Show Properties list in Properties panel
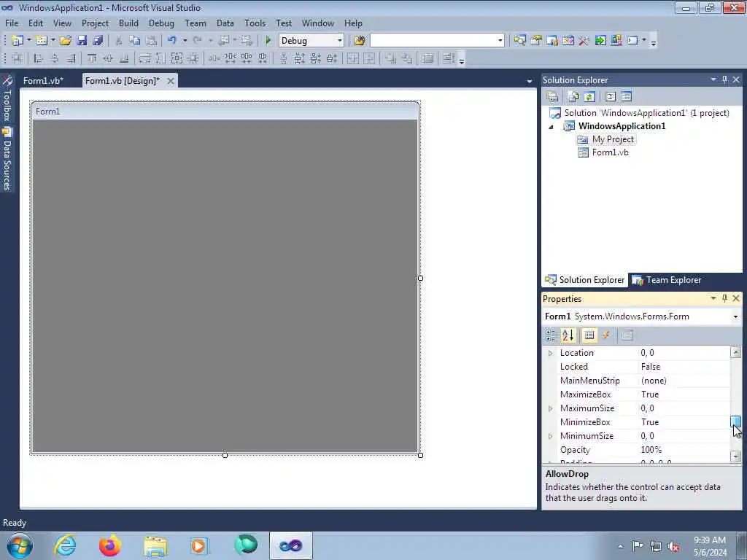Screen dimensions: 747x560 coord(589,335)
